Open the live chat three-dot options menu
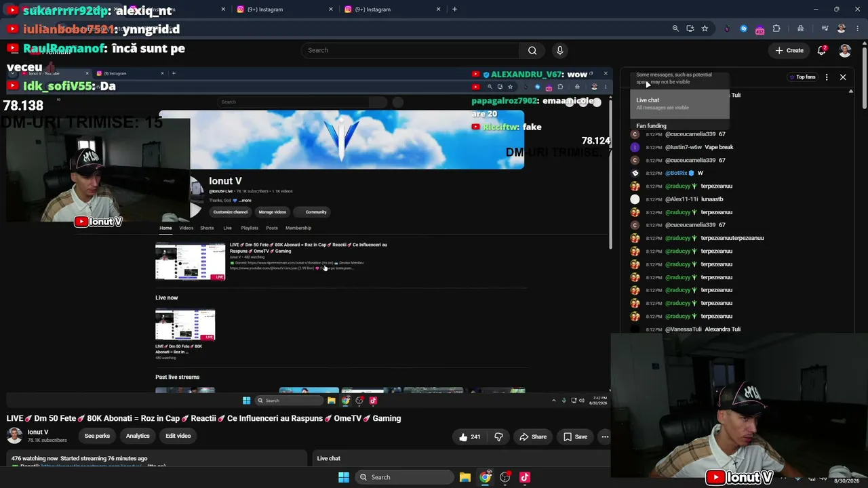This screenshot has width=868, height=488. (x=827, y=77)
